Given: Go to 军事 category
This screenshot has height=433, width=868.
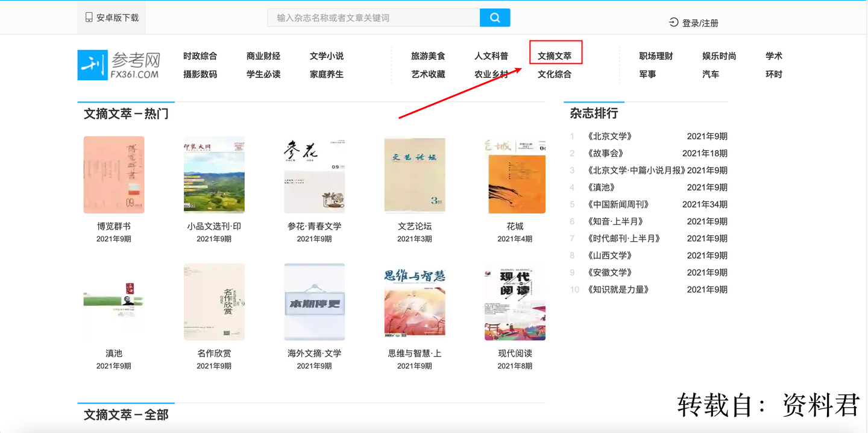Looking at the screenshot, I should point(647,74).
